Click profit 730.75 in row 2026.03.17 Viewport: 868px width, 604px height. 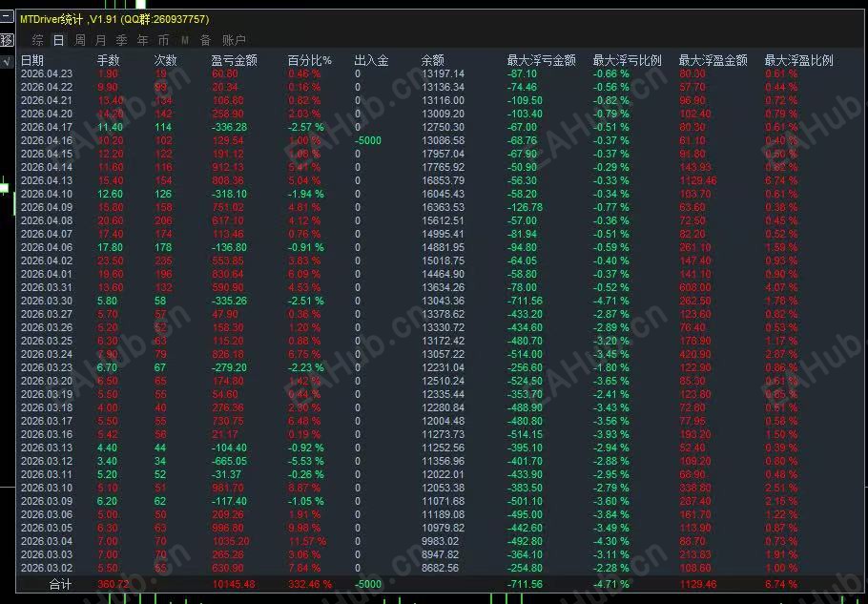pos(228,421)
